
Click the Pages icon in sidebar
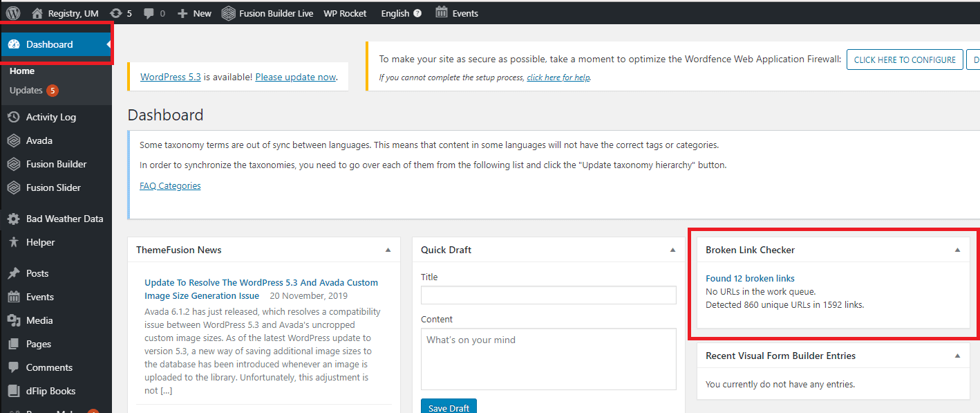13,344
